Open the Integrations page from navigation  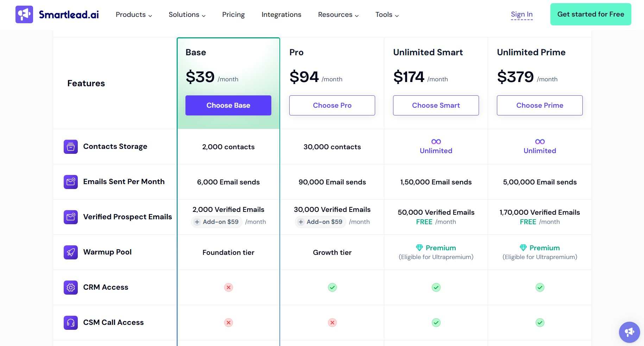(x=281, y=14)
